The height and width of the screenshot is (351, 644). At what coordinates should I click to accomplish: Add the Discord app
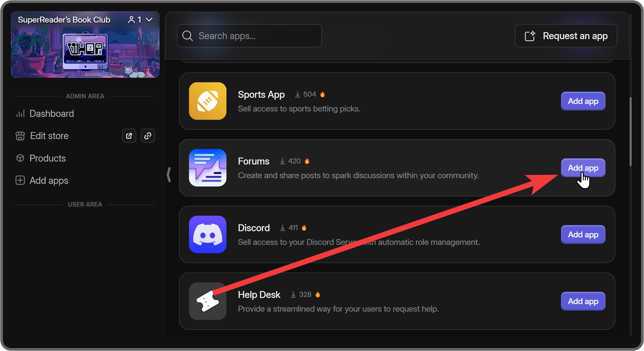click(583, 234)
